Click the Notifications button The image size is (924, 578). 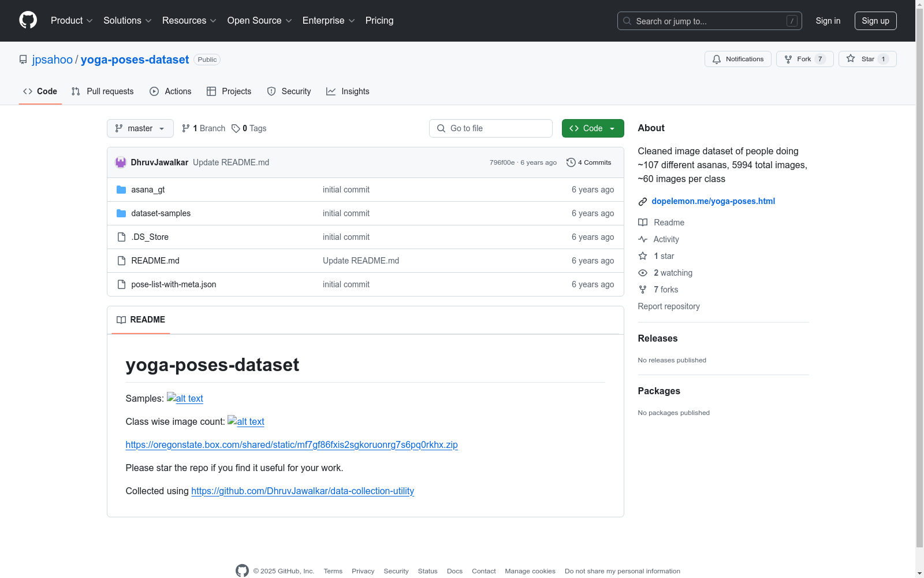point(738,59)
